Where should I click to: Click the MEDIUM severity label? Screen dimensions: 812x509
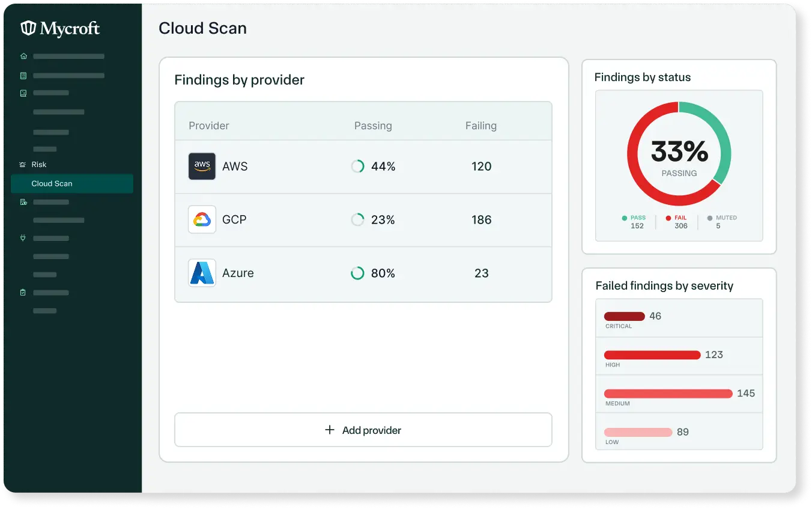[x=617, y=404]
